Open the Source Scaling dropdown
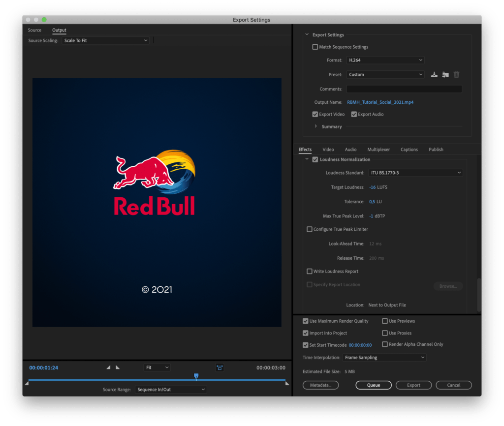 pos(105,40)
